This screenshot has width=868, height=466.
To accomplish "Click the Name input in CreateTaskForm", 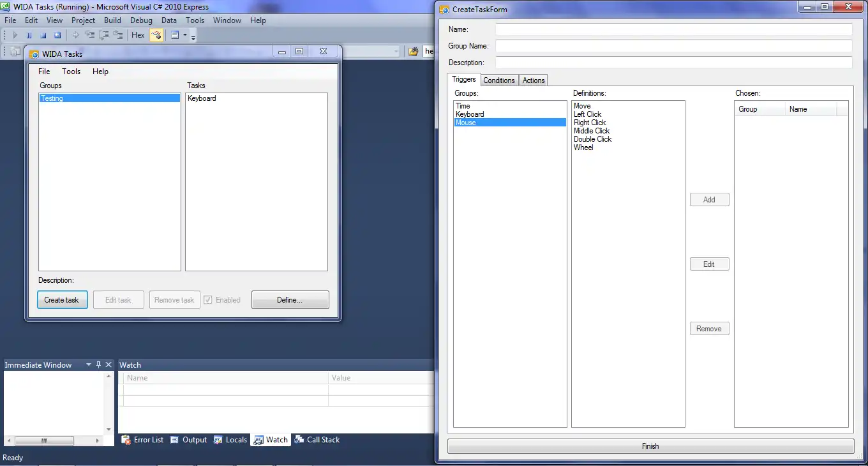I will tap(674, 29).
